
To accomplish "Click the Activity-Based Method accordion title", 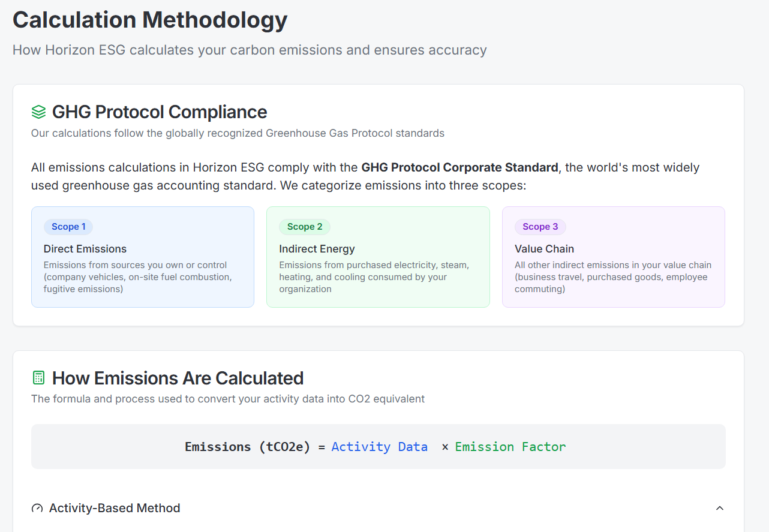I will (115, 508).
